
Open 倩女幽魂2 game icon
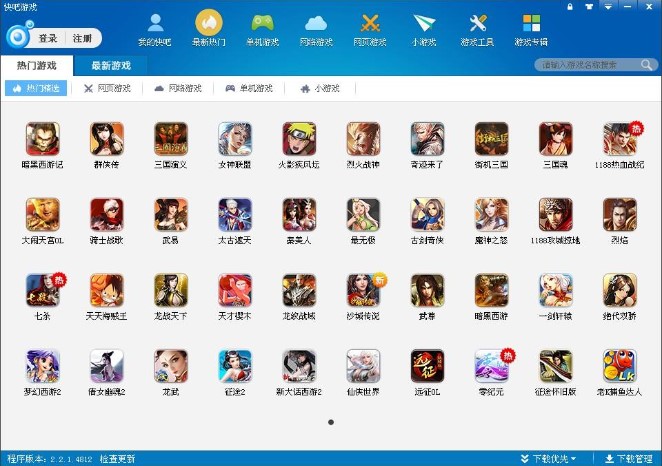click(x=107, y=366)
